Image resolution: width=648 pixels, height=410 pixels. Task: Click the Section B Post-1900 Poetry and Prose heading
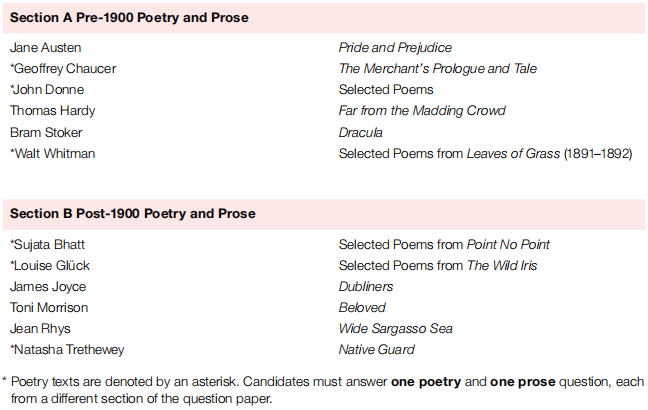coord(133,214)
